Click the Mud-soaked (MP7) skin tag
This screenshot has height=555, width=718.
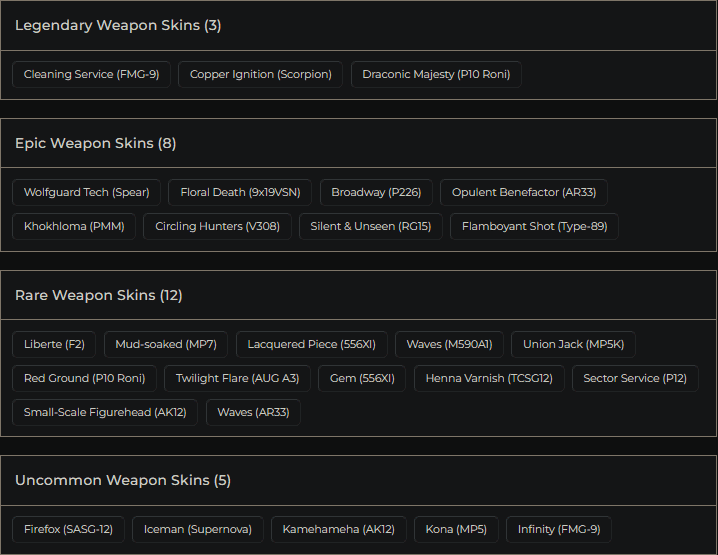[x=166, y=344]
